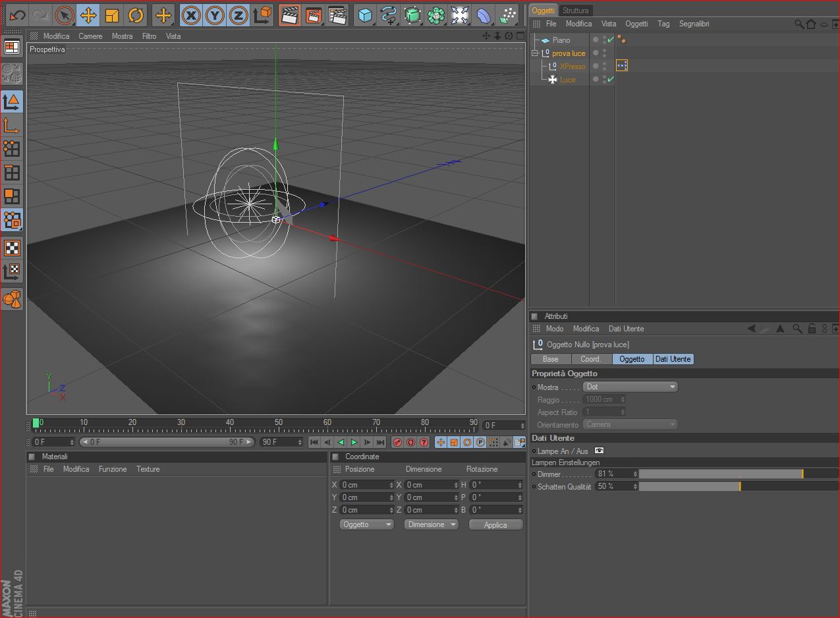Collapse the prova luce tree node
The width and height of the screenshot is (840, 618).
(x=535, y=53)
